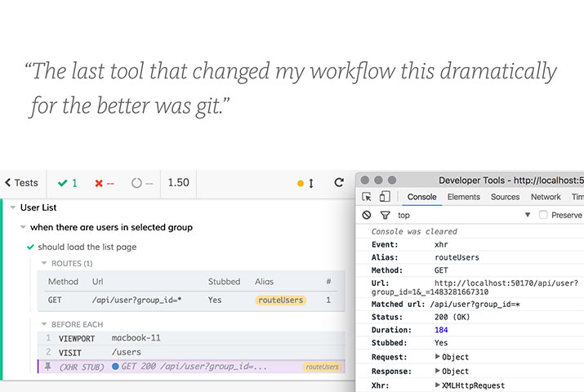Toggle the device toolbar icon

(385, 197)
